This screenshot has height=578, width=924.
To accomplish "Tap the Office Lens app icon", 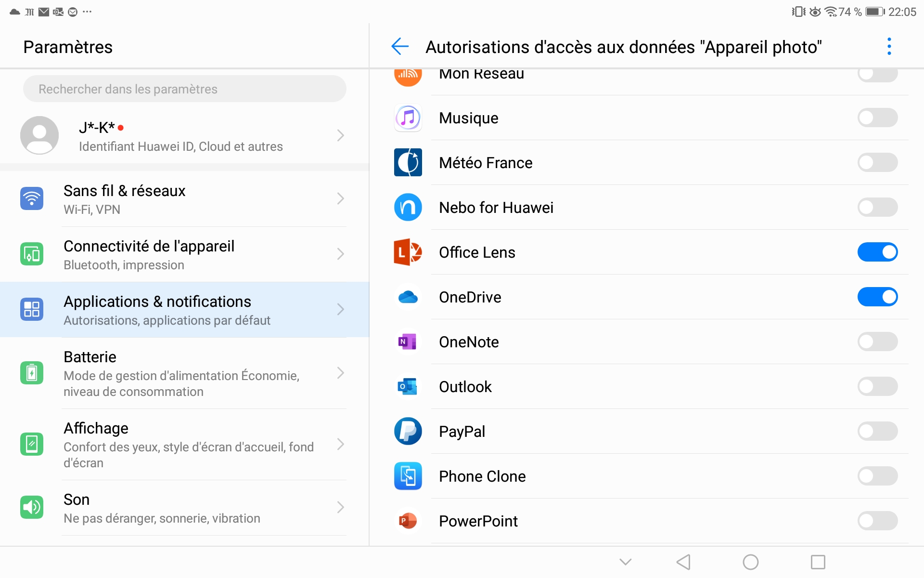I will tap(408, 252).
